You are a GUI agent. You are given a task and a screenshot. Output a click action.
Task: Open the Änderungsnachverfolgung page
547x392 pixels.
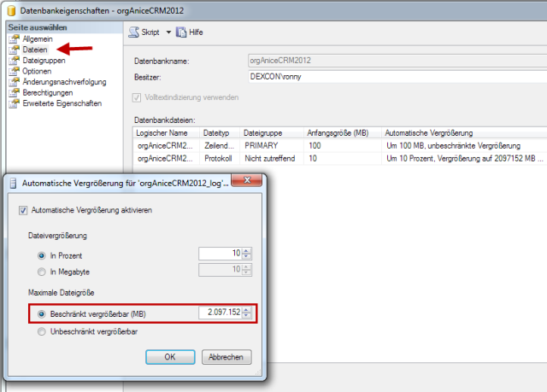pyautogui.click(x=64, y=82)
